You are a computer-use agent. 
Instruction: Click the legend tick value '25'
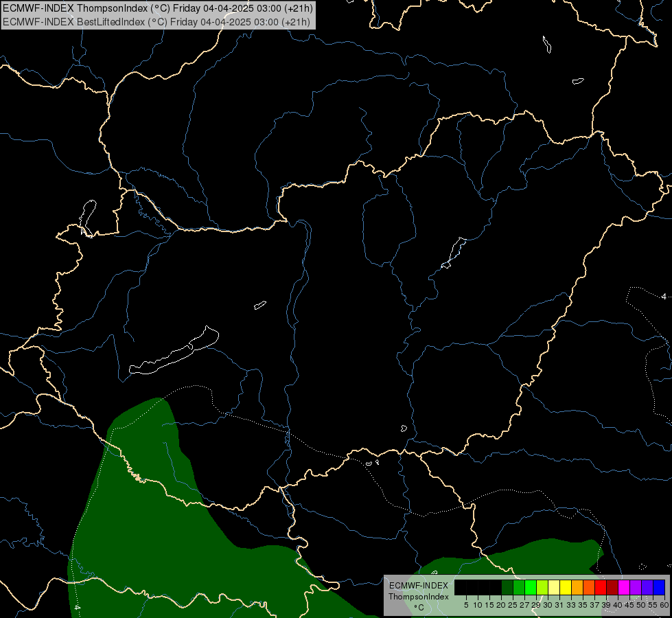point(513,605)
